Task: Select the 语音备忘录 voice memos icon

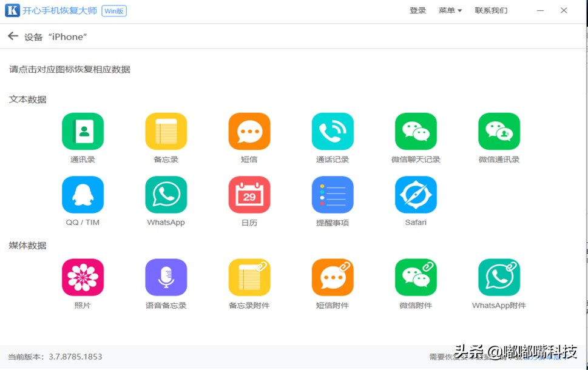Action: click(x=166, y=277)
